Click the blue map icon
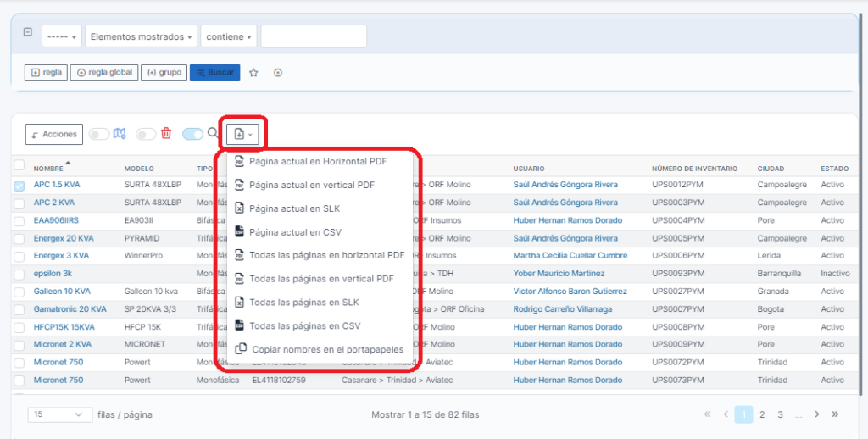 [x=120, y=133]
